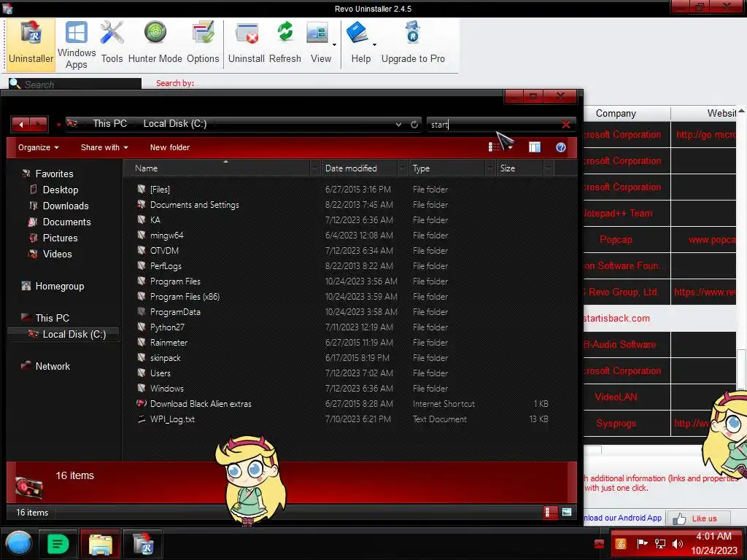Focus the Revo Search field

[x=75, y=85]
